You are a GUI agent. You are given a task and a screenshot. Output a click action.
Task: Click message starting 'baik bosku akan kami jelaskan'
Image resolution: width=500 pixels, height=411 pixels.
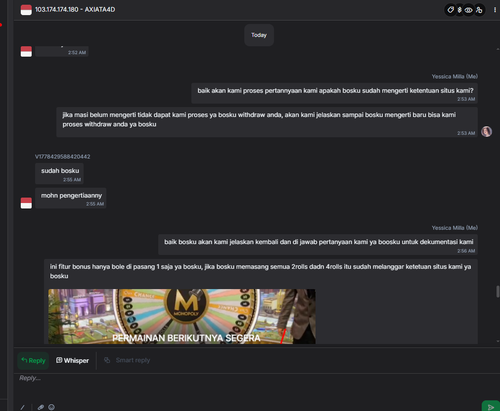pos(318,245)
